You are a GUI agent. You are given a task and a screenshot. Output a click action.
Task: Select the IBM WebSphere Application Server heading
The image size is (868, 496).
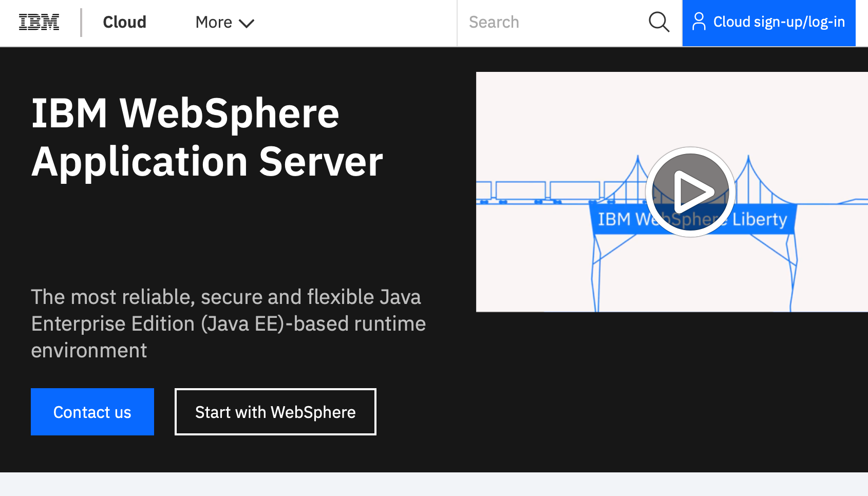(207, 137)
